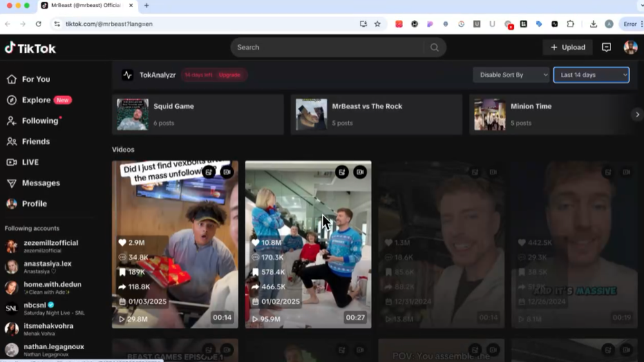The image size is (644, 362).
Task: Go to the Following feed
Action: (34, 121)
